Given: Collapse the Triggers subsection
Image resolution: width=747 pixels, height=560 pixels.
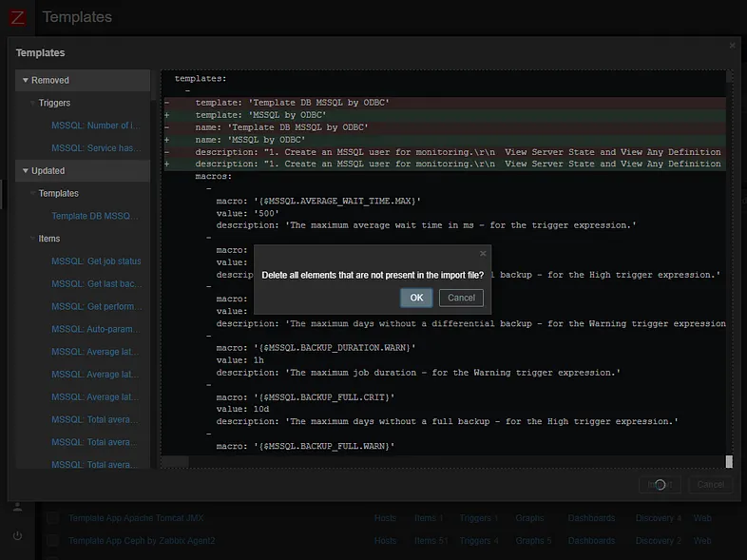Looking at the screenshot, I should click(32, 103).
